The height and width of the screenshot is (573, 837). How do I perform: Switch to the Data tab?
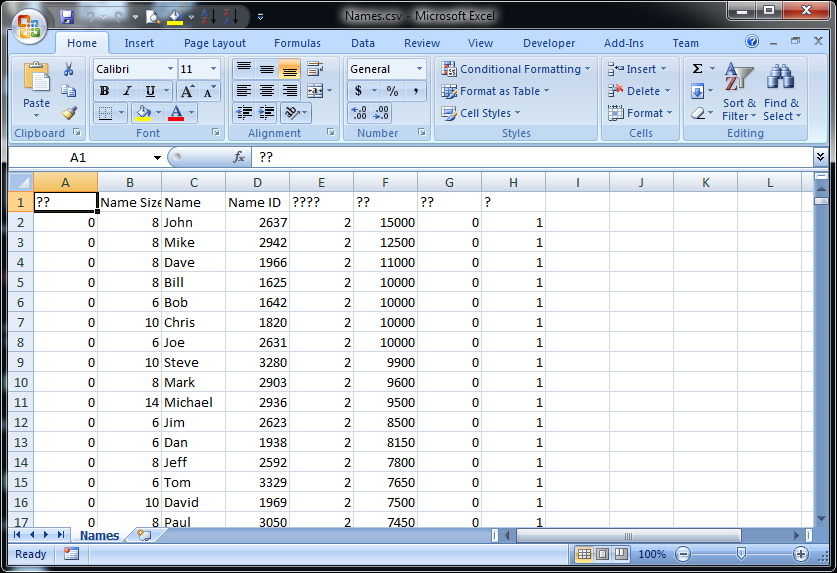[362, 43]
